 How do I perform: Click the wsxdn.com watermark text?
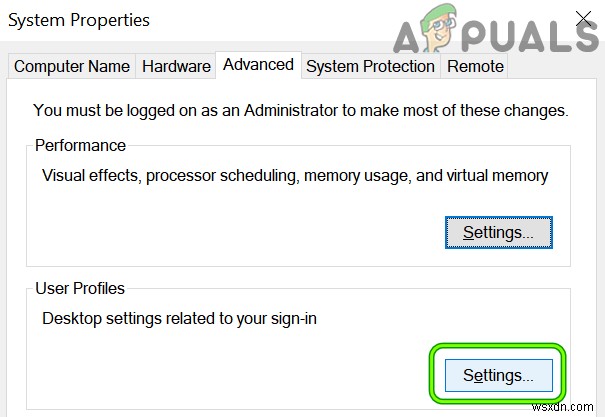click(562, 407)
